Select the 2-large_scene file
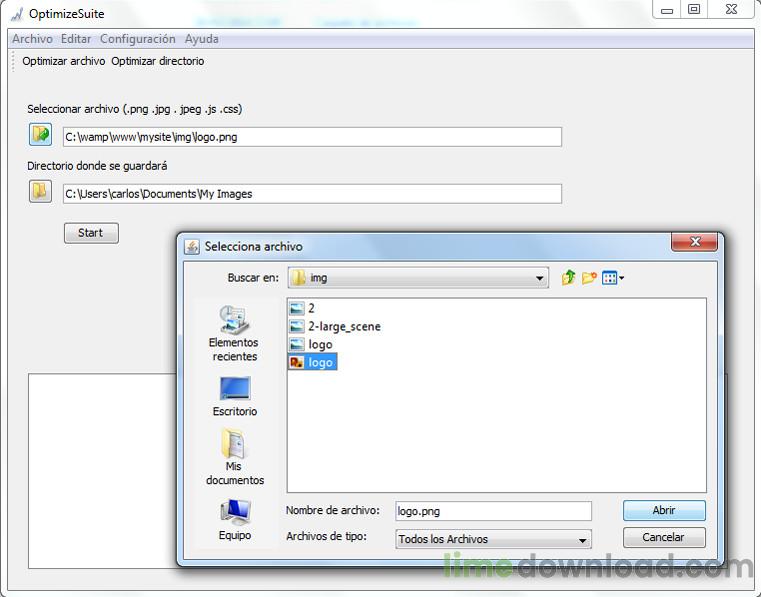Viewport: 761px width, 597px height. [335, 326]
